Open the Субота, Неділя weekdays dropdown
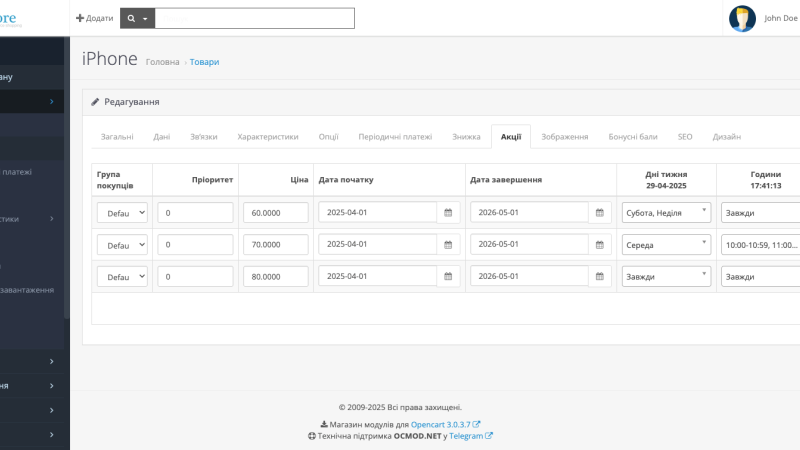The height and width of the screenshot is (450, 800). 666,212
